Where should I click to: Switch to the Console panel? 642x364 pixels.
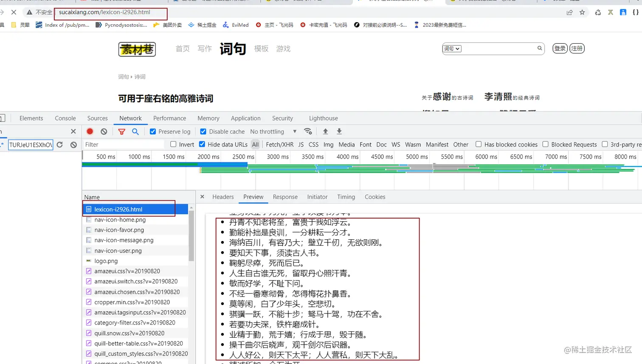pos(65,118)
